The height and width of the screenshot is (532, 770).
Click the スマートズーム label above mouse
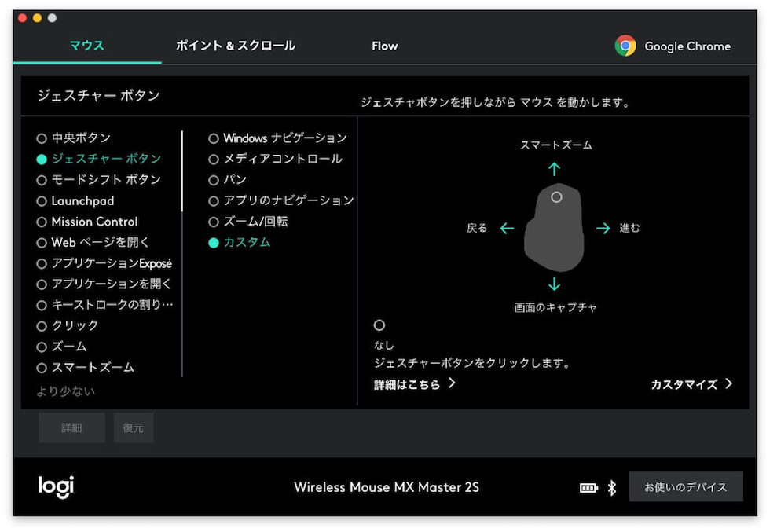(x=556, y=145)
